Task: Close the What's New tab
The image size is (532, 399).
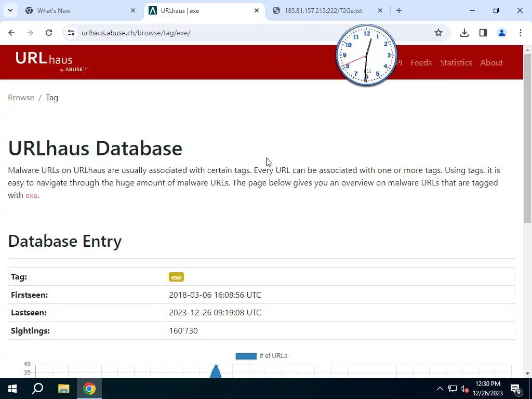Action: (133, 10)
